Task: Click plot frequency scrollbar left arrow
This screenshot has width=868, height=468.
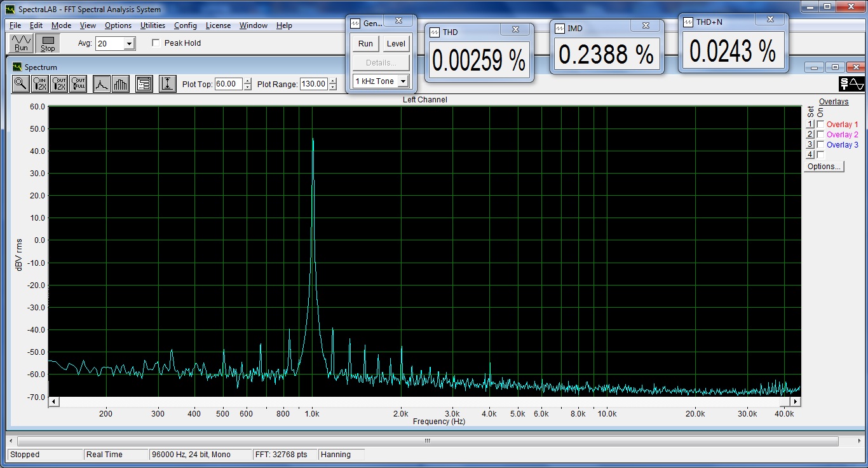Action: tap(53, 402)
